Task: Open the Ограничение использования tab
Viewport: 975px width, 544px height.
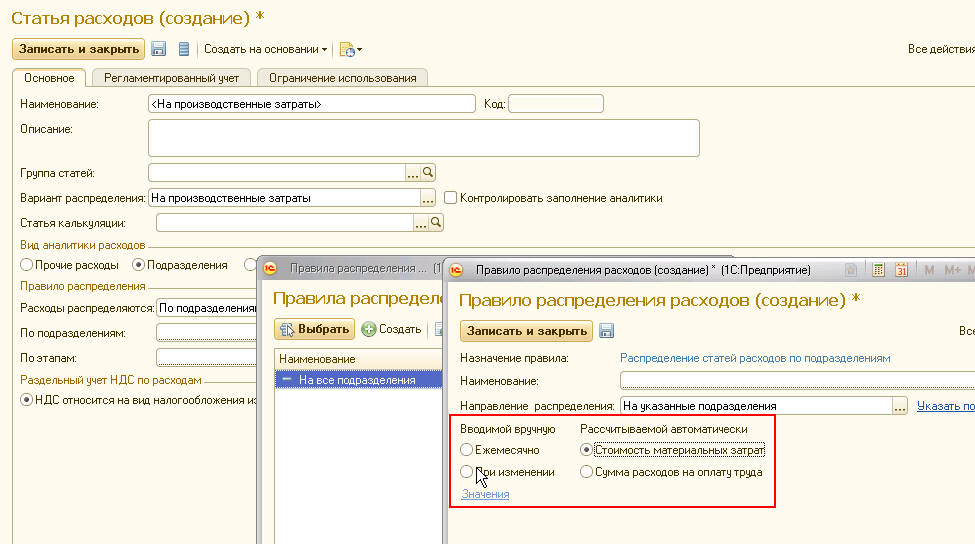Action: click(x=343, y=78)
